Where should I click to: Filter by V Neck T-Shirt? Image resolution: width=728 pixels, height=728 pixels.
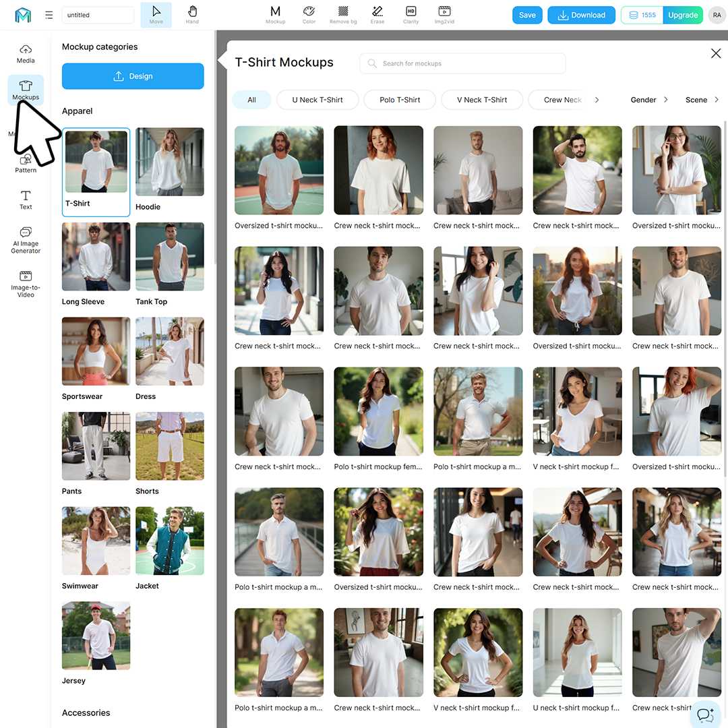click(x=482, y=100)
